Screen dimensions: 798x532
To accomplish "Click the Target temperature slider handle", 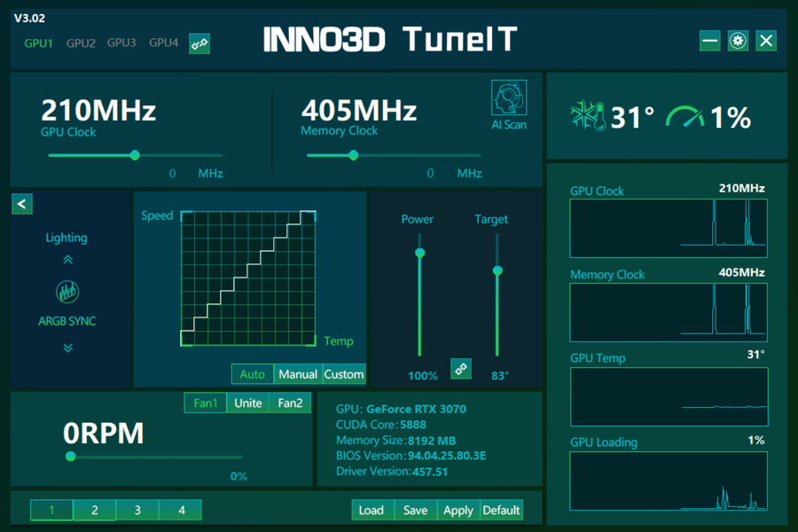I will pyautogui.click(x=497, y=270).
